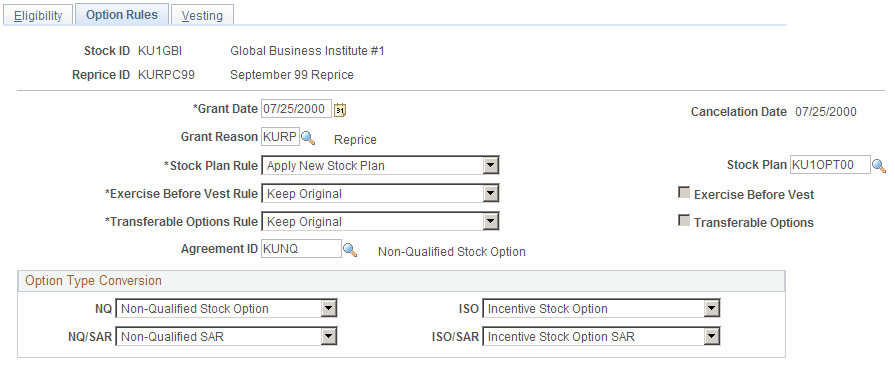
Task: Switch to the Eligibility tab
Action: click(x=38, y=16)
